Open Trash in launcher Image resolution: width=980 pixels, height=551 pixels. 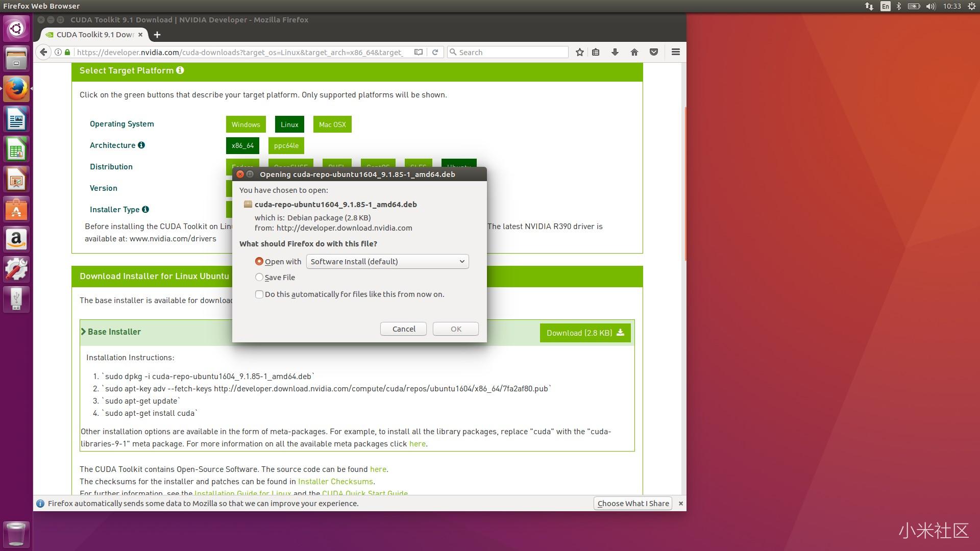(16, 534)
